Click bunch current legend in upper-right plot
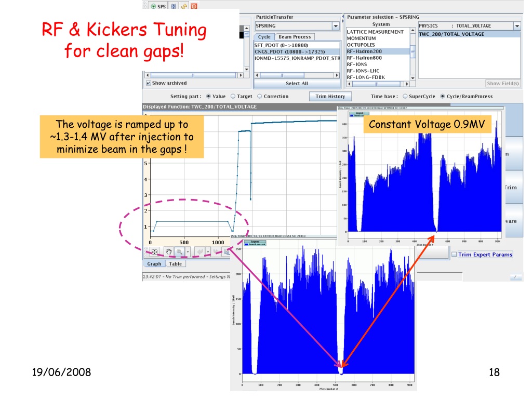This screenshot has width=532, height=399. pyautogui.click(x=356, y=114)
